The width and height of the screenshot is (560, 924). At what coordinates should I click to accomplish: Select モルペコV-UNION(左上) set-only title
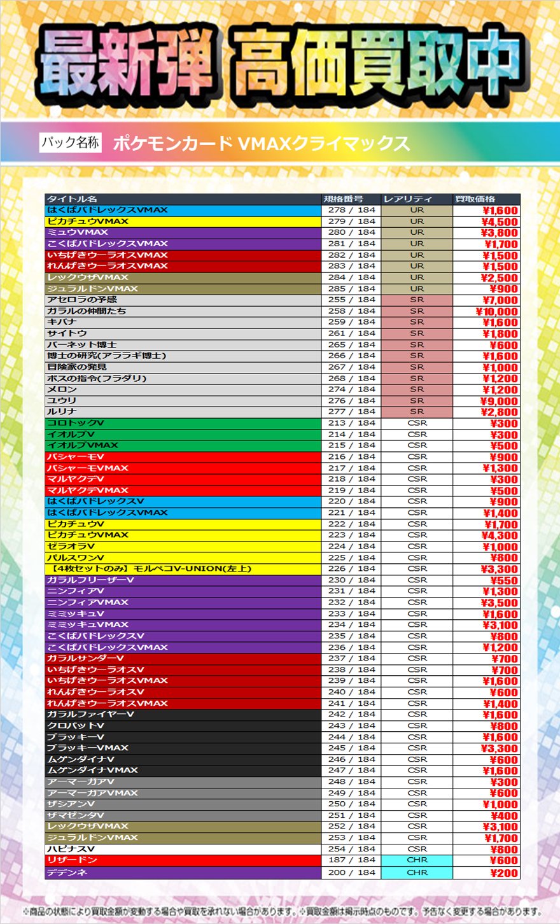pos(183,569)
